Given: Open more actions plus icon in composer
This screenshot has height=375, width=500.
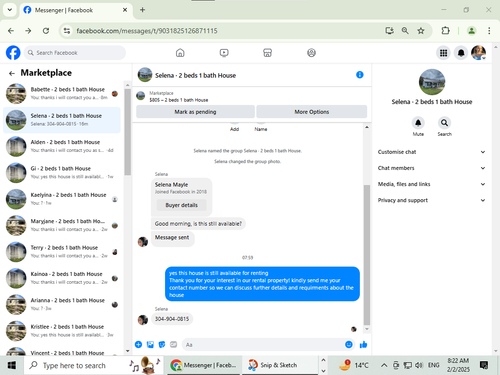Looking at the screenshot, I should click(138, 344).
